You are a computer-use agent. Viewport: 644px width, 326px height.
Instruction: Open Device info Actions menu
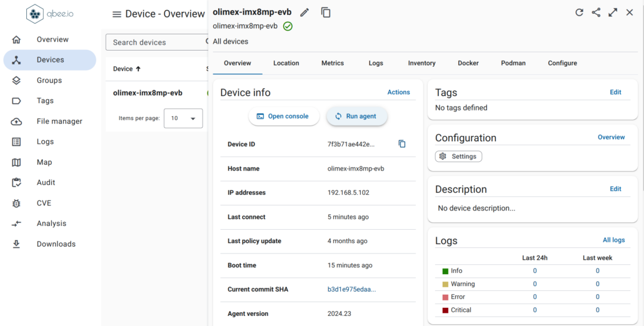tap(398, 92)
